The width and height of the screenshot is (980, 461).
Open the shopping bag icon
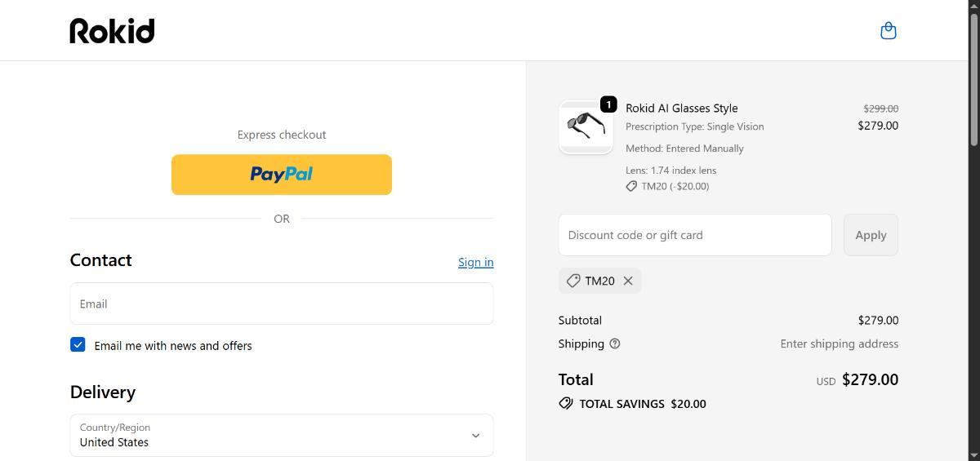tap(889, 31)
